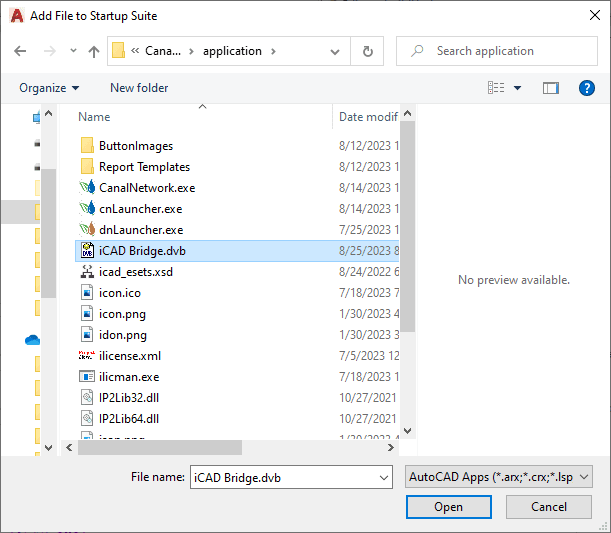This screenshot has height=533, width=611.
Task: Select the Report Templates folder icon
Action: (87, 167)
